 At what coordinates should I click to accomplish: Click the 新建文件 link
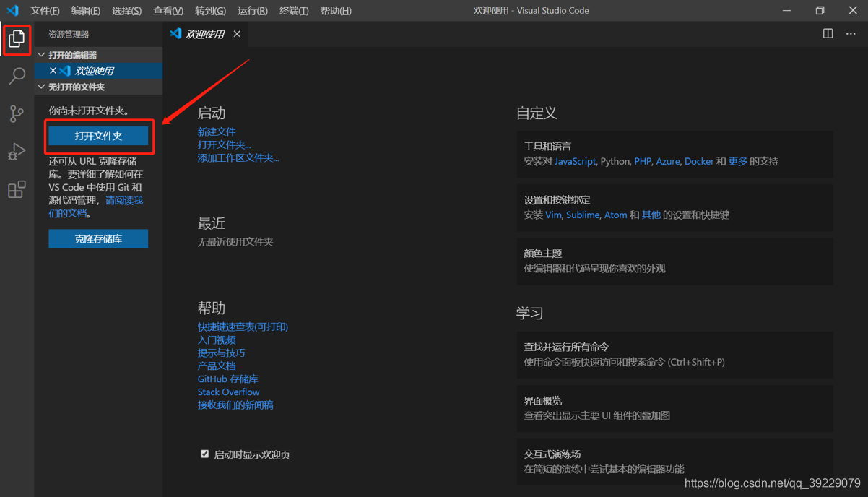(x=217, y=131)
